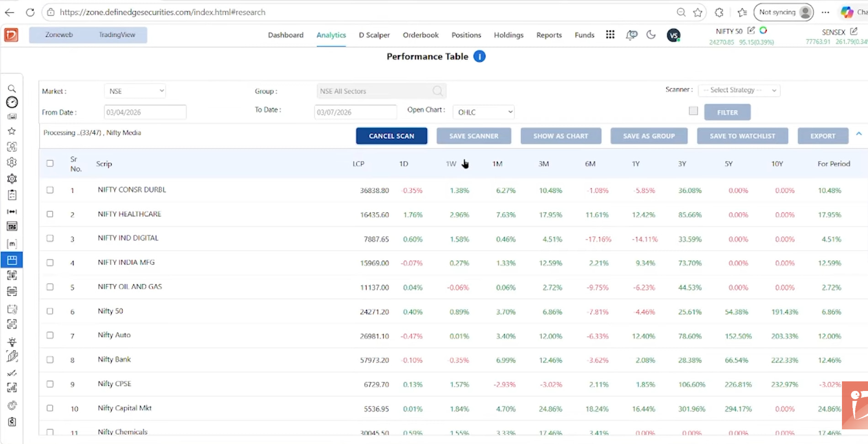Click the browser back arrow
Viewport: 868px width, 444px height.
[9, 12]
